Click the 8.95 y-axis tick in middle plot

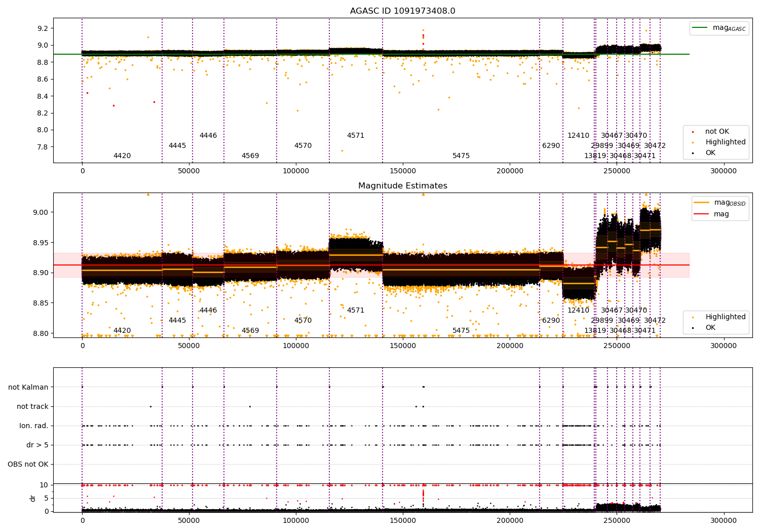(41, 243)
